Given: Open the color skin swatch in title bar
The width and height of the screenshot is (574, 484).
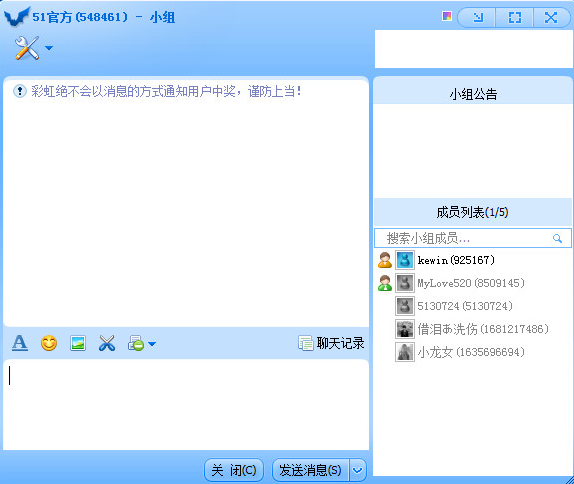Looking at the screenshot, I should tap(447, 16).
